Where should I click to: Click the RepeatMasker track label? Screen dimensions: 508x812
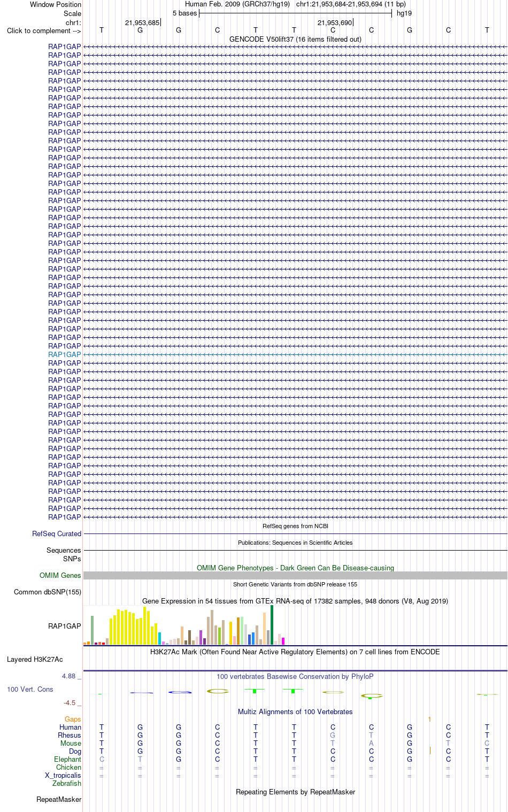click(x=59, y=799)
